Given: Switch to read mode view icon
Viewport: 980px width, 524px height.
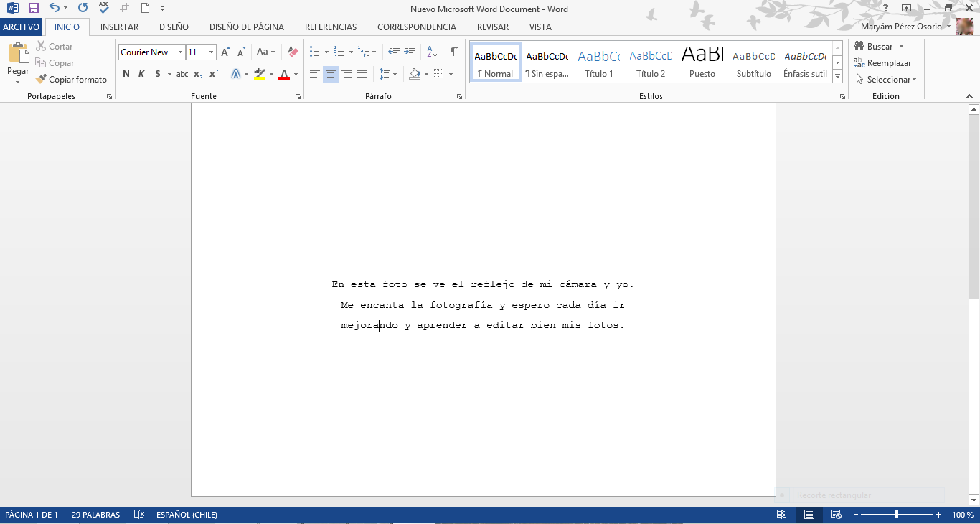Looking at the screenshot, I should tap(782, 515).
